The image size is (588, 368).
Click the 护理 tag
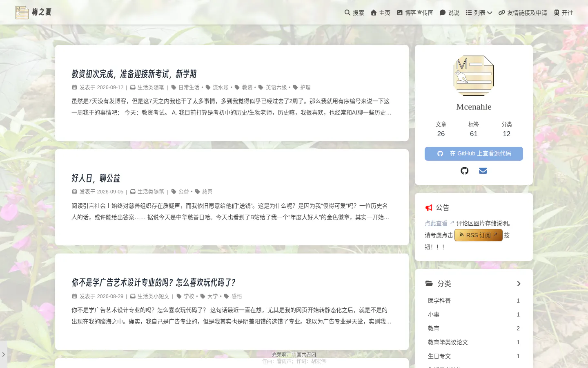click(x=305, y=88)
